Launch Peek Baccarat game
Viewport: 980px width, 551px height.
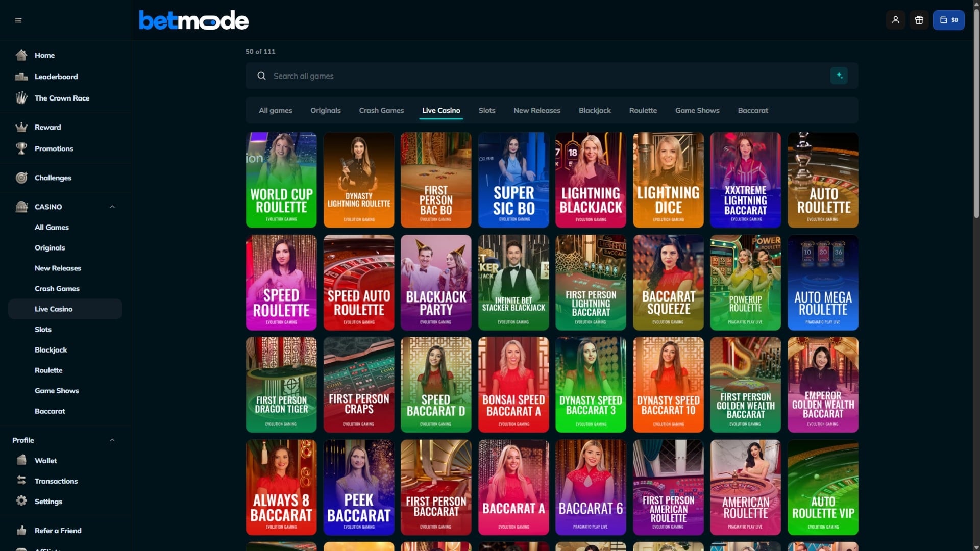(359, 487)
